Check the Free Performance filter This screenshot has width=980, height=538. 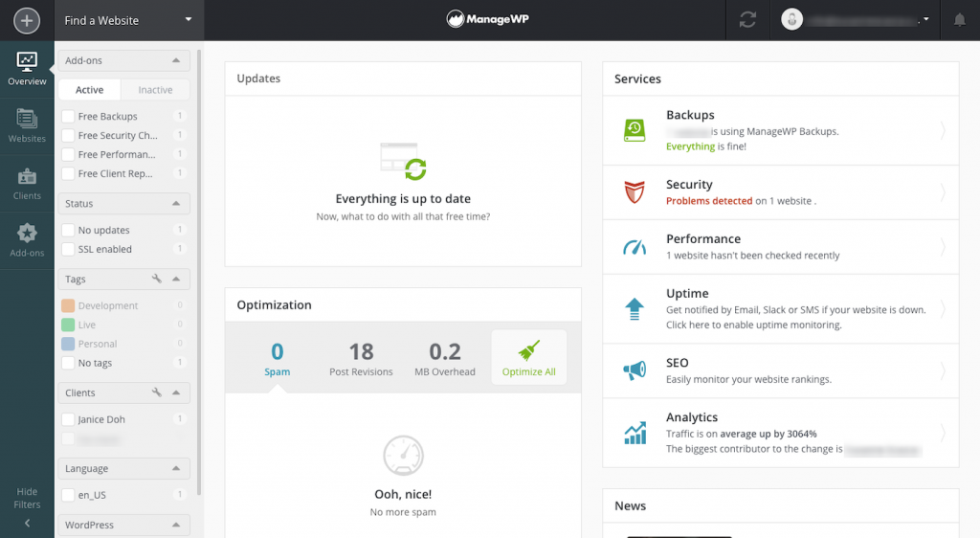68,154
